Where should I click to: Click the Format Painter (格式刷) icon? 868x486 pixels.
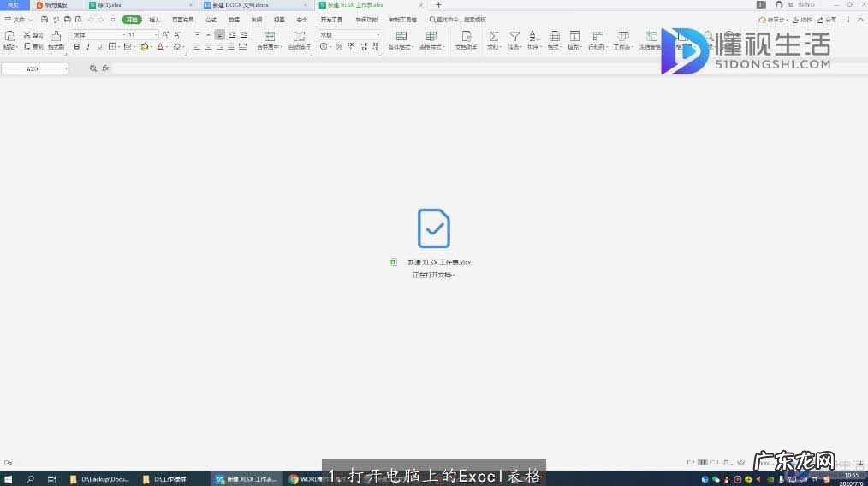56,36
